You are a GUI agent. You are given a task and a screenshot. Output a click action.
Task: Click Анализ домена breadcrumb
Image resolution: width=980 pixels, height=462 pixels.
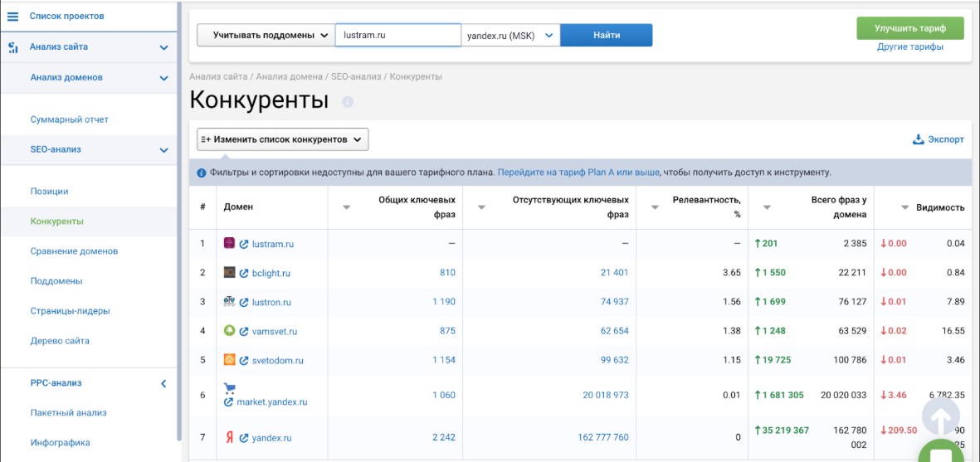coord(290,77)
